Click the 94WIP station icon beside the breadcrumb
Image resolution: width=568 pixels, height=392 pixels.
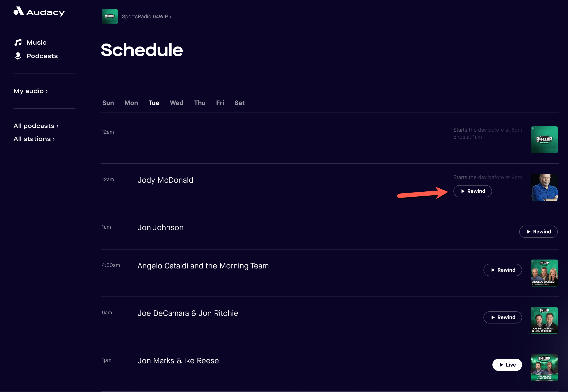110,17
